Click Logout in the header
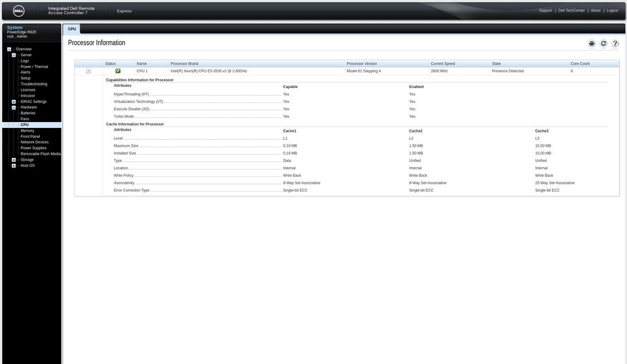 (612, 11)
